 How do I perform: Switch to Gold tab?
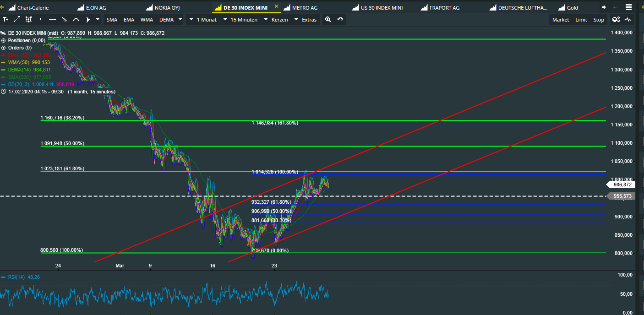568,8
